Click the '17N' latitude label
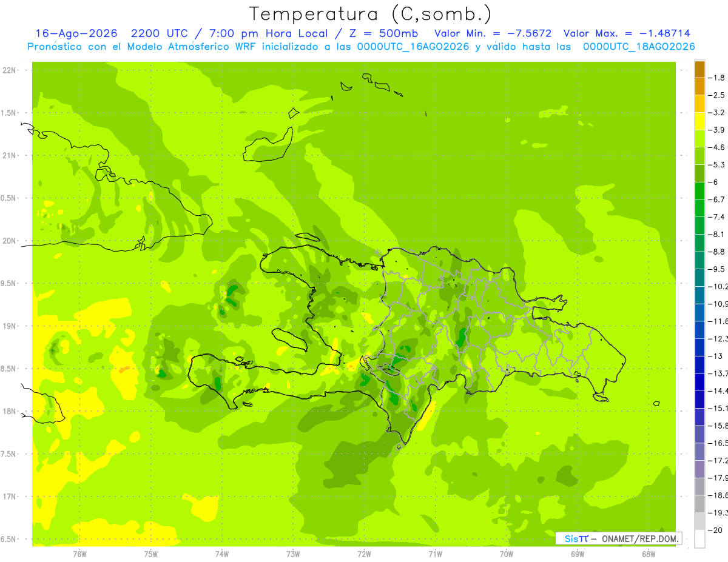Viewport: 728px width, 562px height. coord(10,497)
